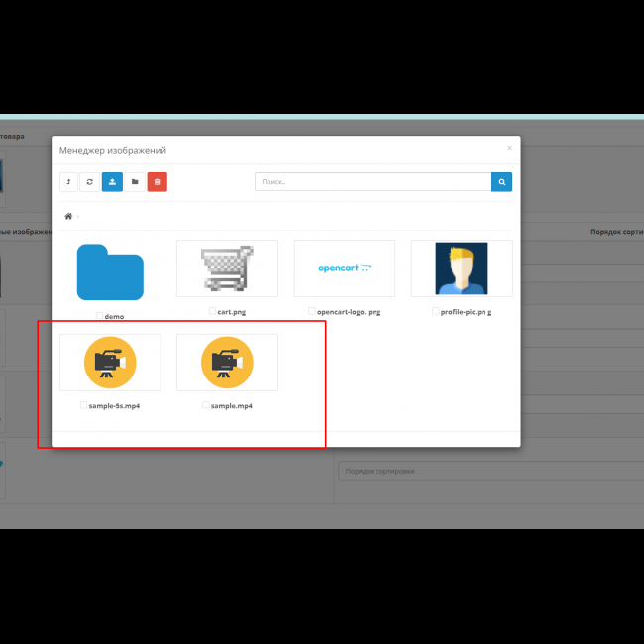Go to home via breadcrumb house icon
Screen dimensions: 644x644
pyautogui.click(x=68, y=216)
